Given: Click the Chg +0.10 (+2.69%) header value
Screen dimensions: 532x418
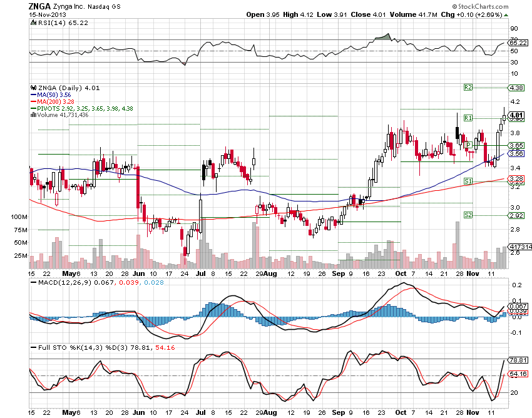Looking at the screenshot, I should click(x=472, y=14).
